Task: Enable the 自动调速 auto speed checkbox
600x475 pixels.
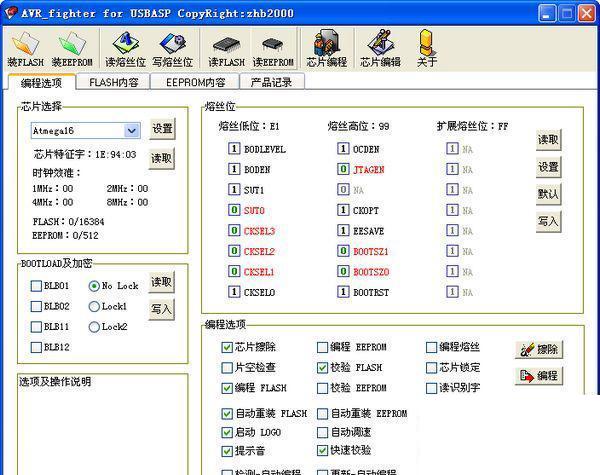Action: coord(323,433)
